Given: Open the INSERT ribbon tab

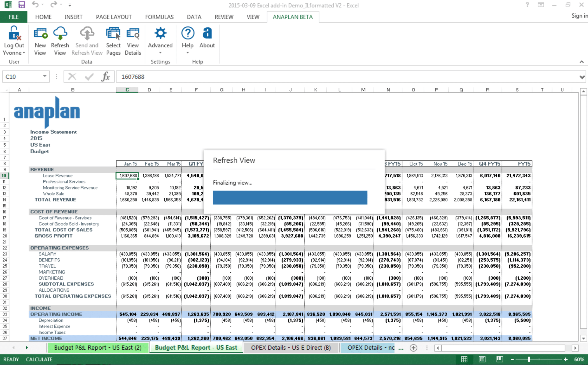Looking at the screenshot, I should pyautogui.click(x=73, y=17).
